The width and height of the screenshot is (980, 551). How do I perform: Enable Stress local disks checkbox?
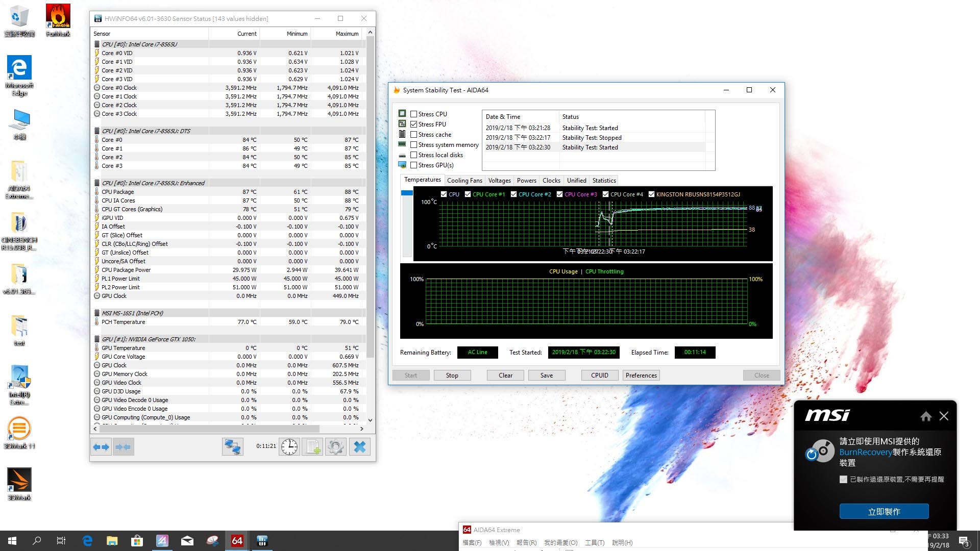click(414, 155)
